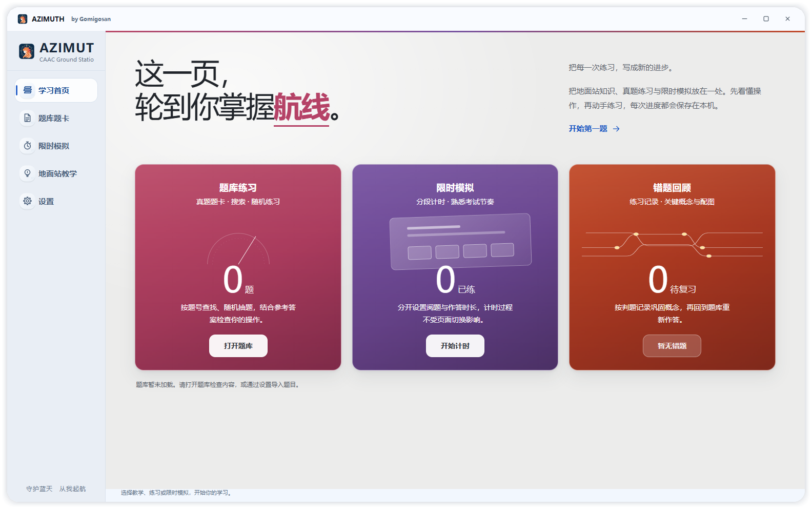This screenshot has width=812, height=509.
Task: Maximize the AZIMUTH window
Action: pyautogui.click(x=766, y=19)
